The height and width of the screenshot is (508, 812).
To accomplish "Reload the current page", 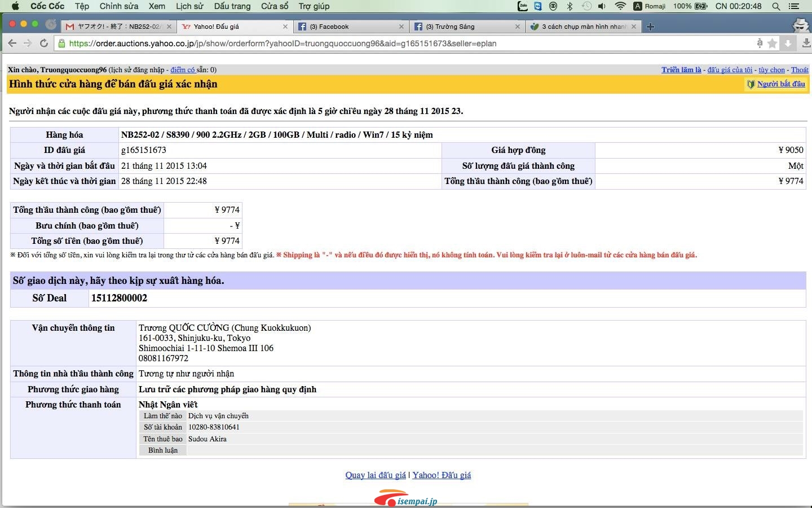I will pyautogui.click(x=44, y=43).
